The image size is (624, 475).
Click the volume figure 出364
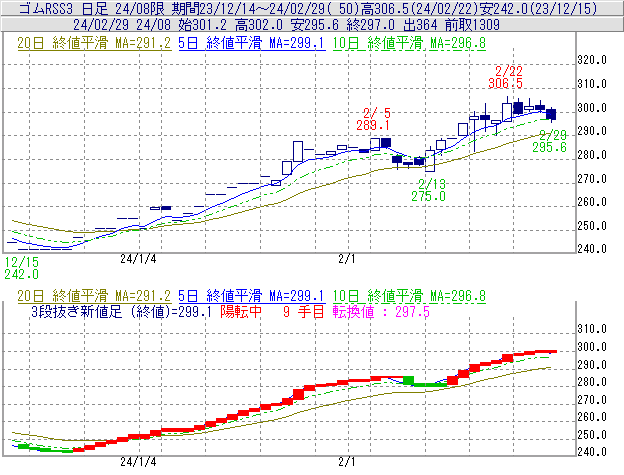(x=419, y=25)
